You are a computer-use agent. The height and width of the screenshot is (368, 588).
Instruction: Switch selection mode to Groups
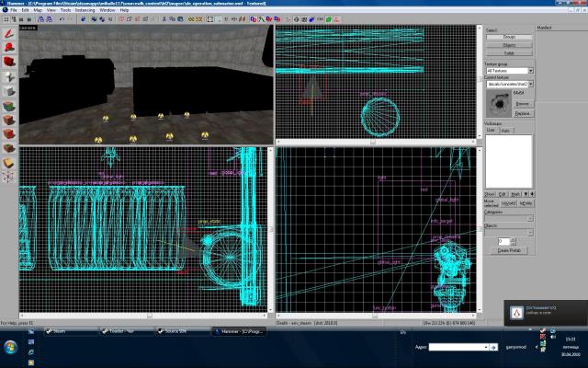(508, 37)
